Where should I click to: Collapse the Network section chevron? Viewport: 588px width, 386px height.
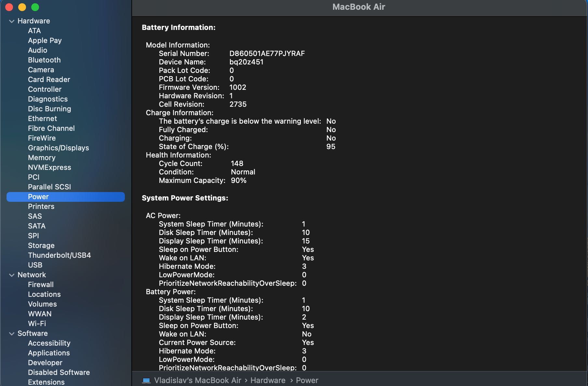click(12, 275)
